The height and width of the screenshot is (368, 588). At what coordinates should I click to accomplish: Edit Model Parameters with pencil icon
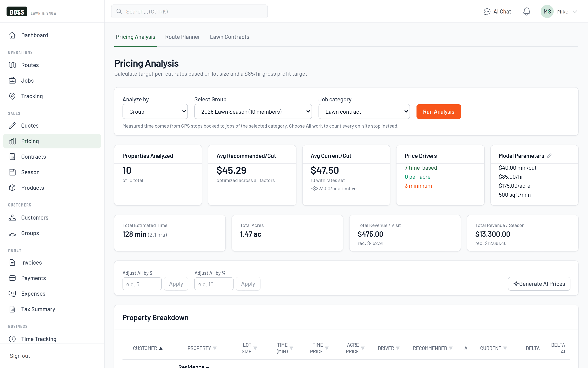[549, 156]
